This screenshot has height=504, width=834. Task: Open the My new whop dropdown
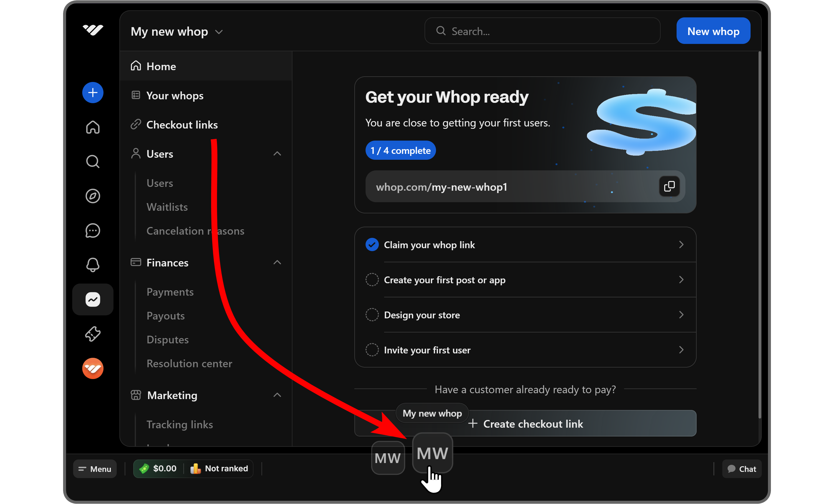(177, 32)
